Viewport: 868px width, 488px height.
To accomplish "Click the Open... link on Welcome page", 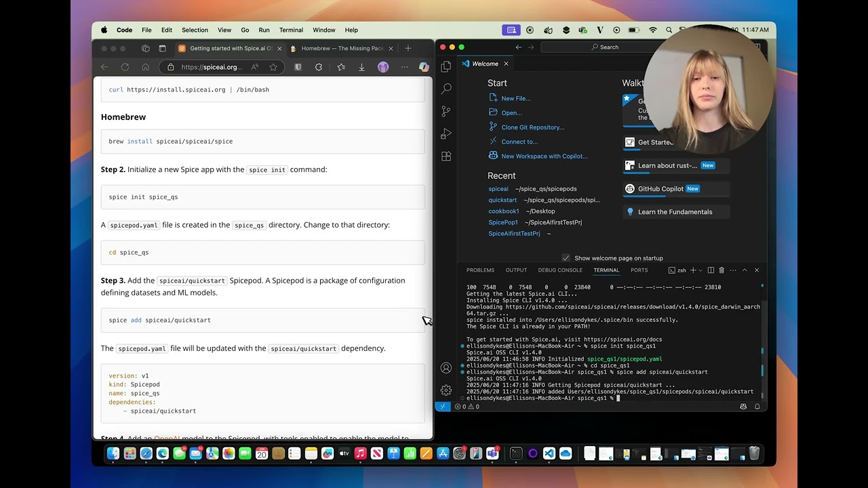I will [511, 113].
